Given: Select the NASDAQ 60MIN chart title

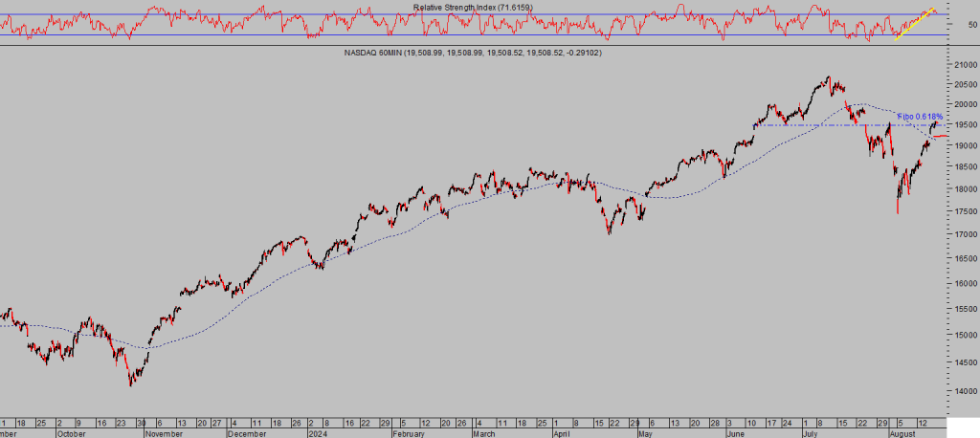Looking at the screenshot, I should click(x=472, y=53).
